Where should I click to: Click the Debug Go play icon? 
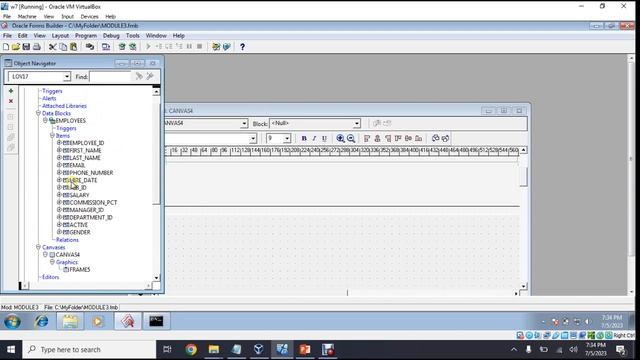tap(148, 47)
